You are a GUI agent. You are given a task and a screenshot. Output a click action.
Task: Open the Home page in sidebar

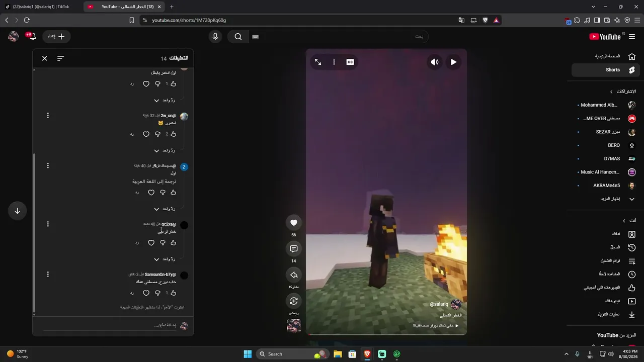(x=606, y=56)
